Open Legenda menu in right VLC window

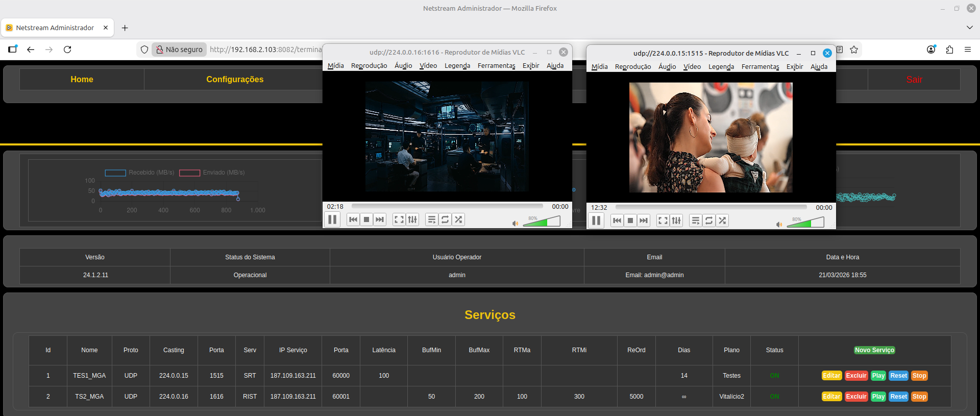721,67
